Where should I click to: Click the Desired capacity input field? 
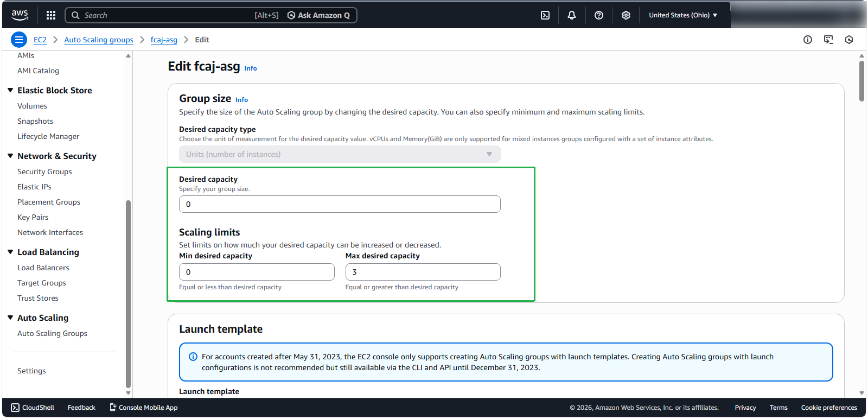[x=340, y=204]
